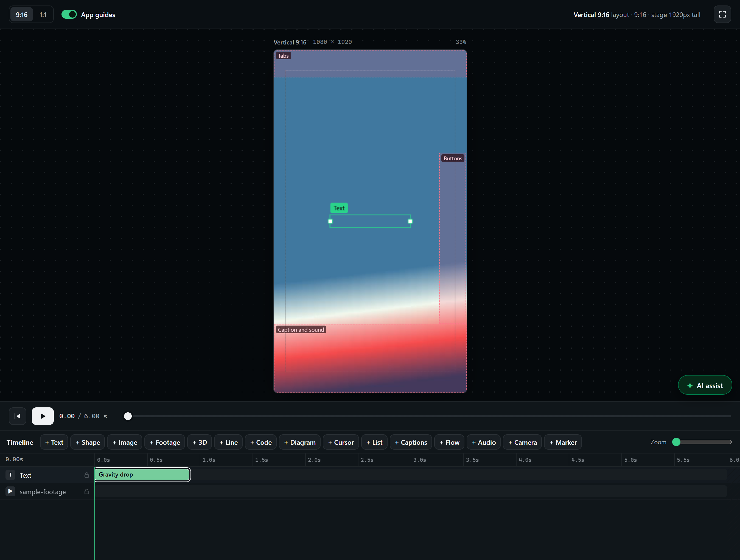Click the 33% canvas zoom value
The height and width of the screenshot is (560, 740).
[461, 42]
